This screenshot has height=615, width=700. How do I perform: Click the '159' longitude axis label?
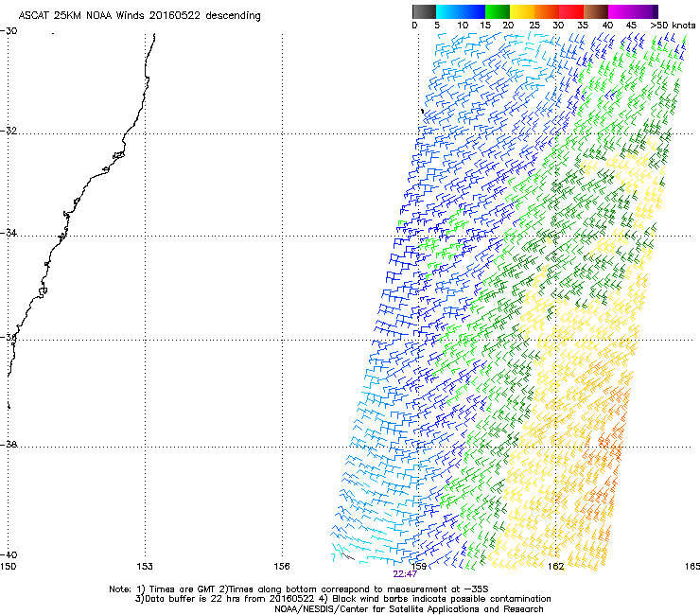418,567
